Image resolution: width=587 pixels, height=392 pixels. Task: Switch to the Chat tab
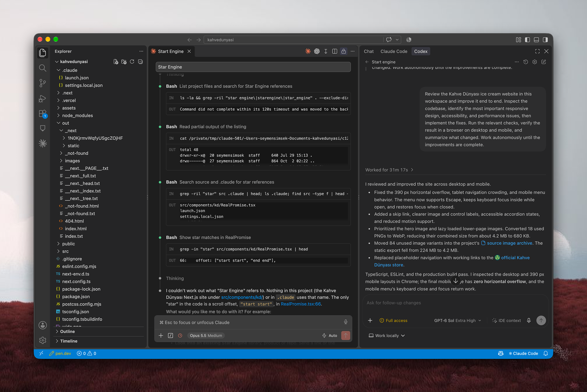point(369,51)
